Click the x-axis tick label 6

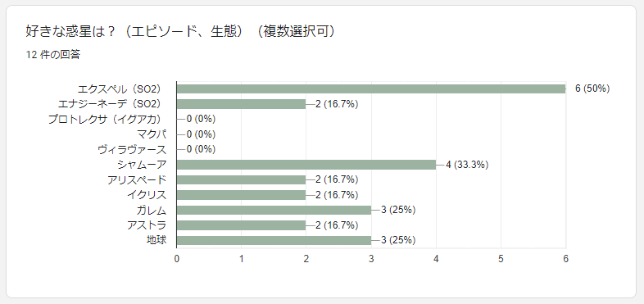pos(565,259)
